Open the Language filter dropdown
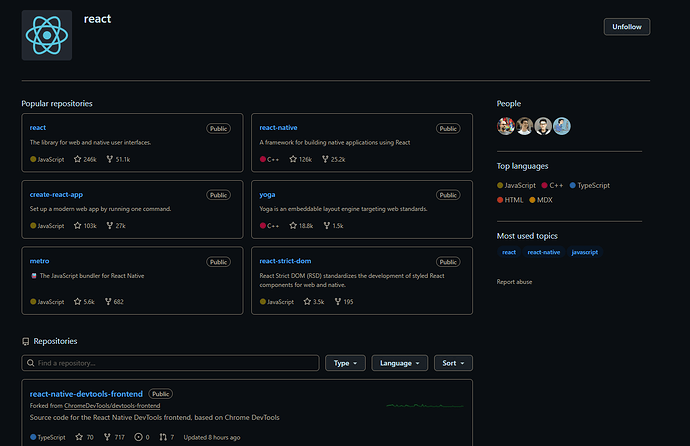The height and width of the screenshot is (446, 690). pyautogui.click(x=400, y=363)
